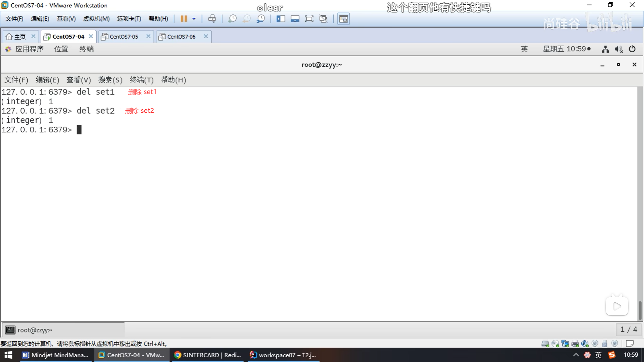Open the power options dropdown arrow

(194, 19)
